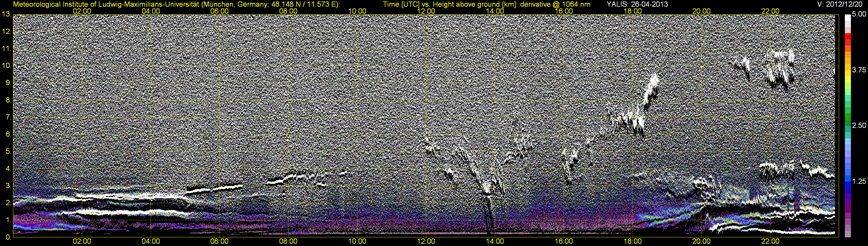Pick the 14:00 label on the bottom time axis
The height and width of the screenshot is (246, 868).
(x=495, y=242)
